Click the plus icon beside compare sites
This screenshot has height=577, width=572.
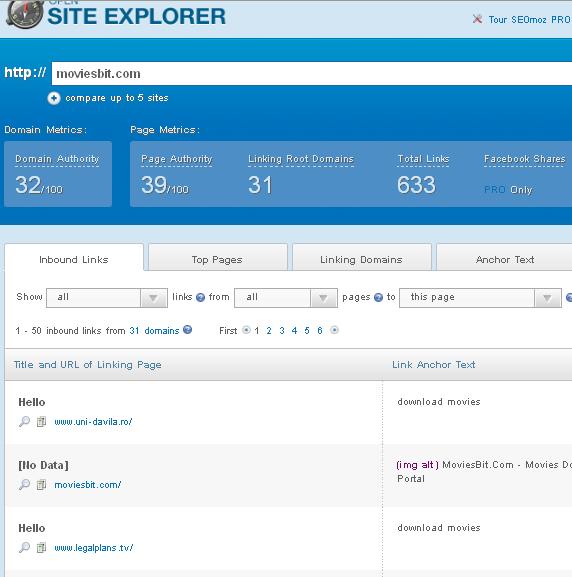(x=54, y=98)
